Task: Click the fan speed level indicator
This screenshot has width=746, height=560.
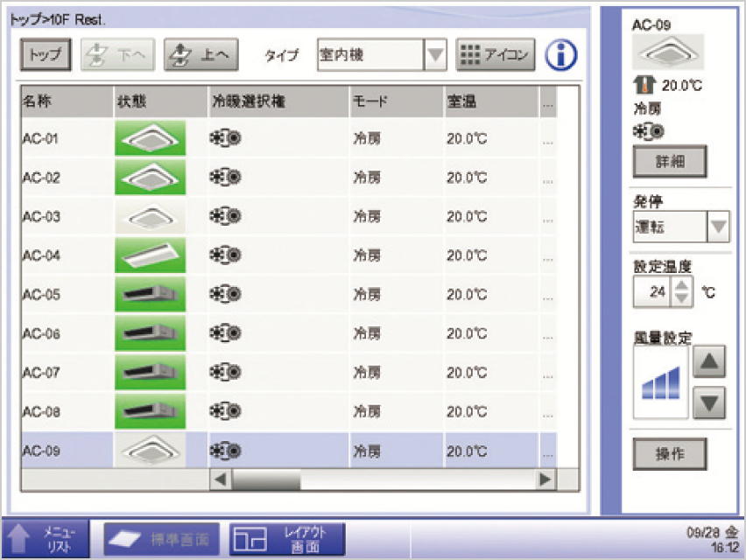Action: tap(661, 382)
